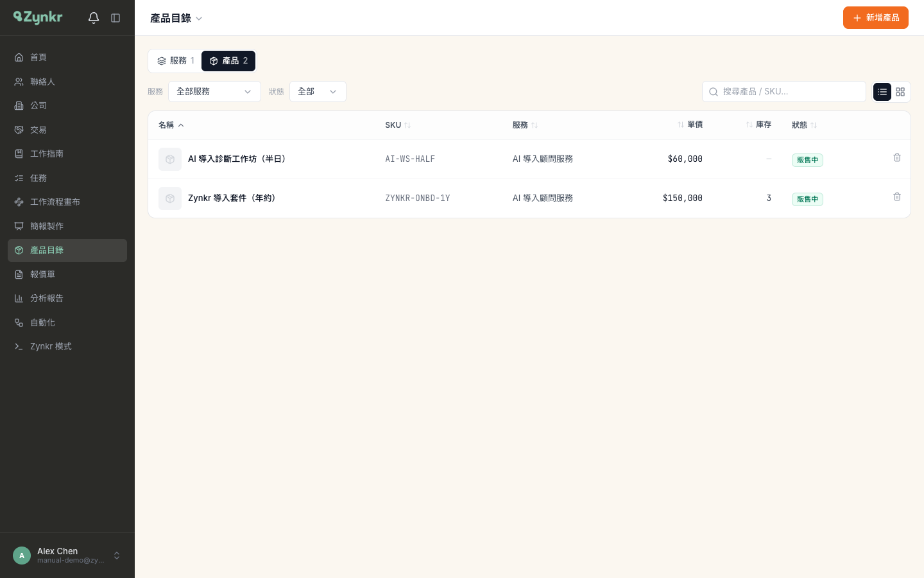
Task: Click the Zynkr logo
Action: click(x=38, y=17)
